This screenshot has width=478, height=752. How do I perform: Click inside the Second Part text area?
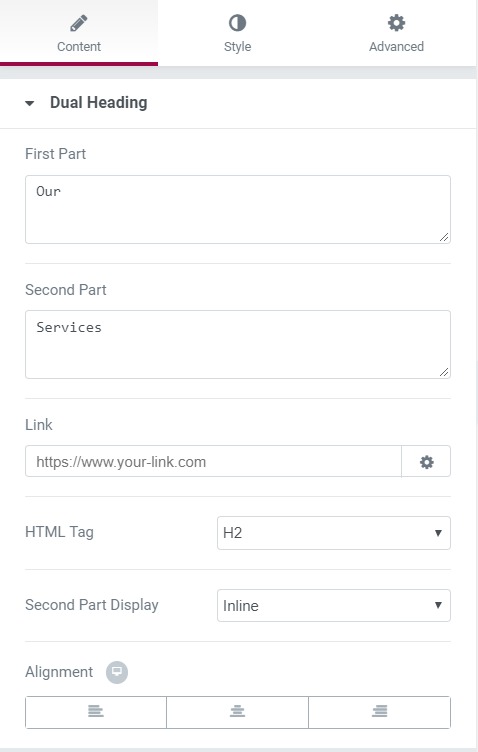point(238,344)
